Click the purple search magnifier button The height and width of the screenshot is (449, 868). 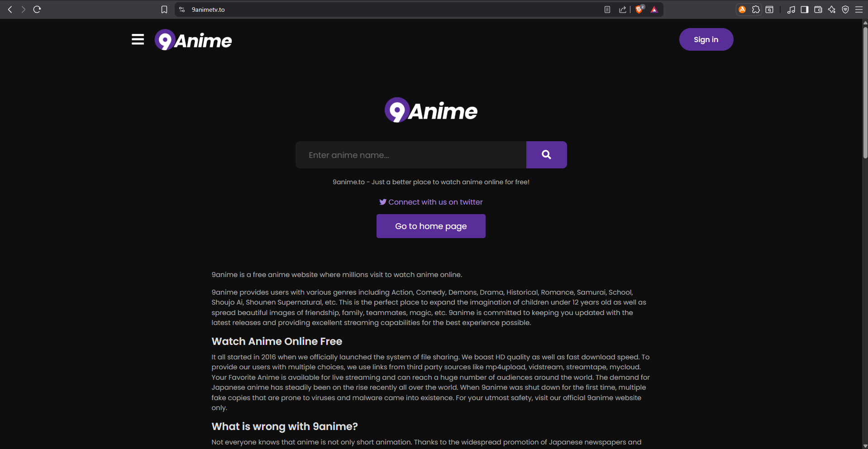[547, 155]
